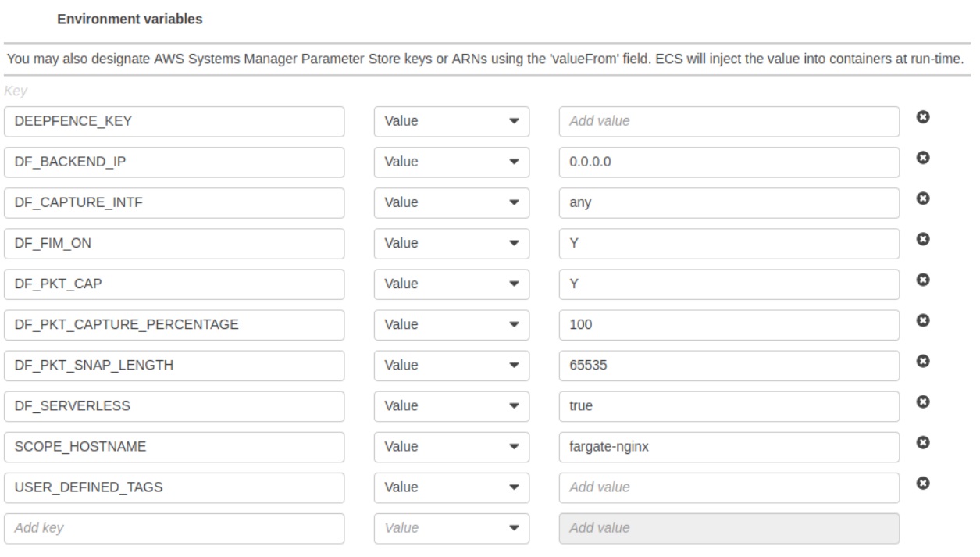980x557 pixels.
Task: Edit the Y value for DF_PKT_CAP
Action: [729, 284]
